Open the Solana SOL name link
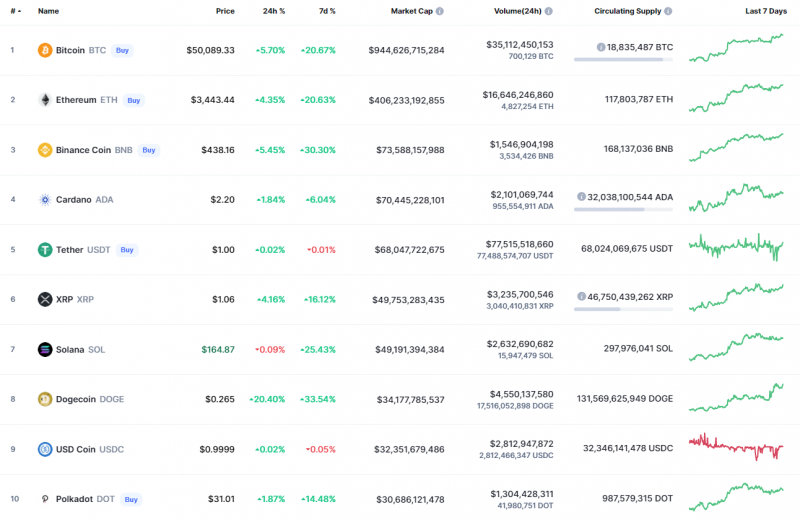Viewport: 800px width, 520px height. [x=80, y=350]
